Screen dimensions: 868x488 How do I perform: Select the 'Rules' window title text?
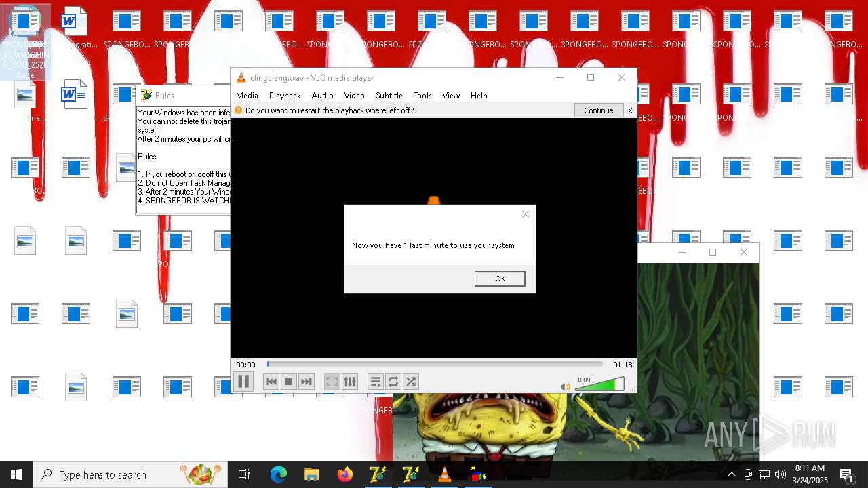(165, 96)
